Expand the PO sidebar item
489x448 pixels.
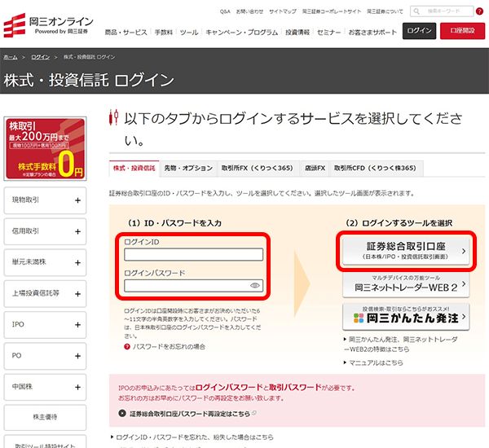[45, 356]
